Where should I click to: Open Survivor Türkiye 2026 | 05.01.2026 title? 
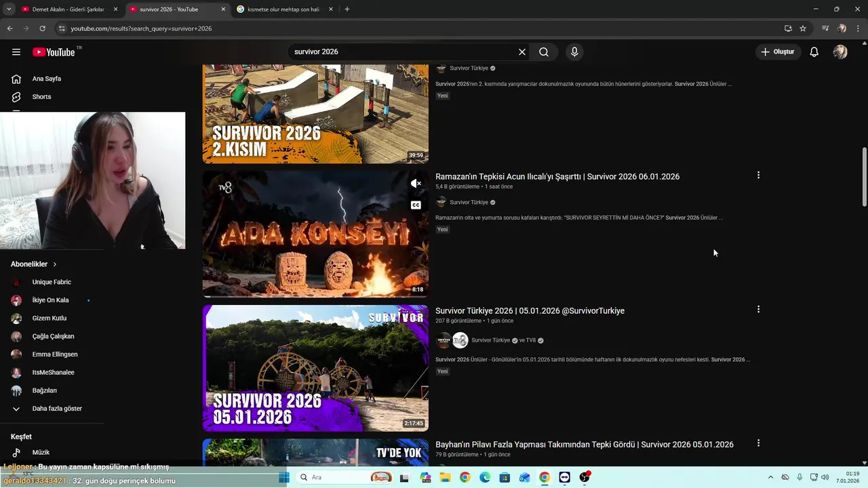tap(530, 311)
